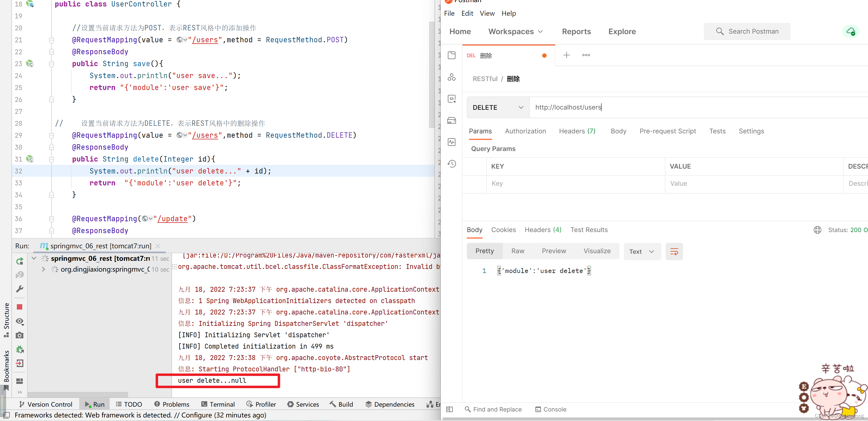The image size is (868, 421).
Task: Open Postman's Edit menu
Action: click(467, 14)
